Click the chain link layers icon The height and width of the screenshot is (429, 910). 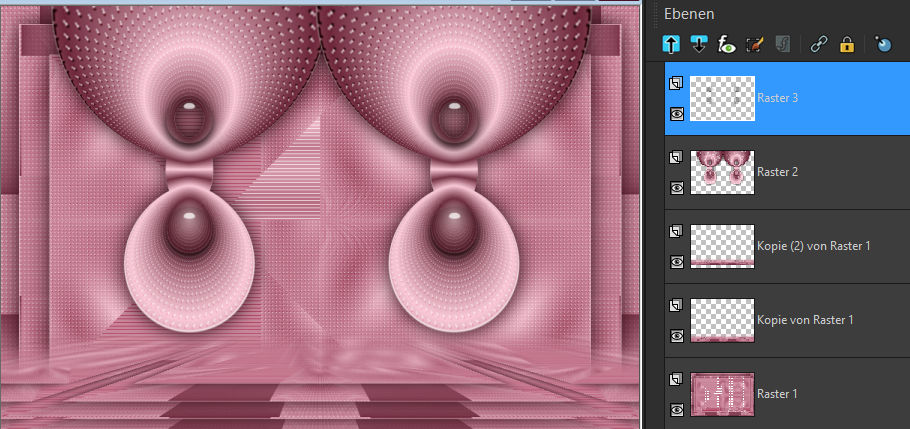pyautogui.click(x=818, y=44)
